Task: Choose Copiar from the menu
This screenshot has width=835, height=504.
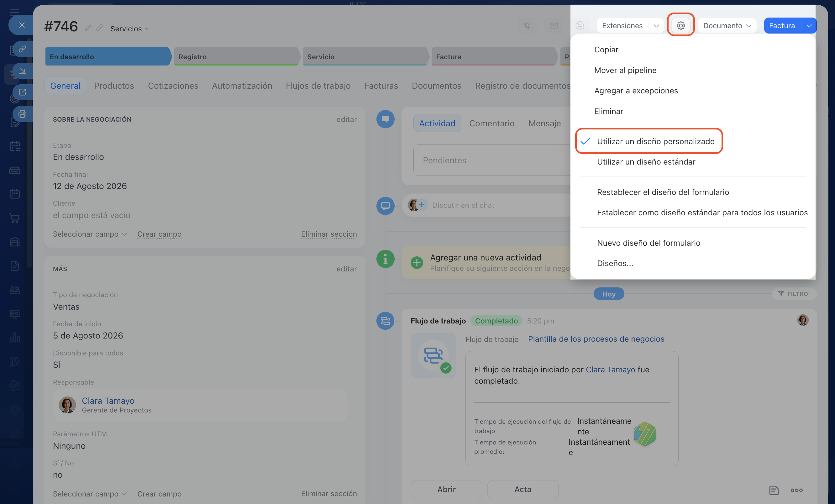Action: (x=606, y=50)
